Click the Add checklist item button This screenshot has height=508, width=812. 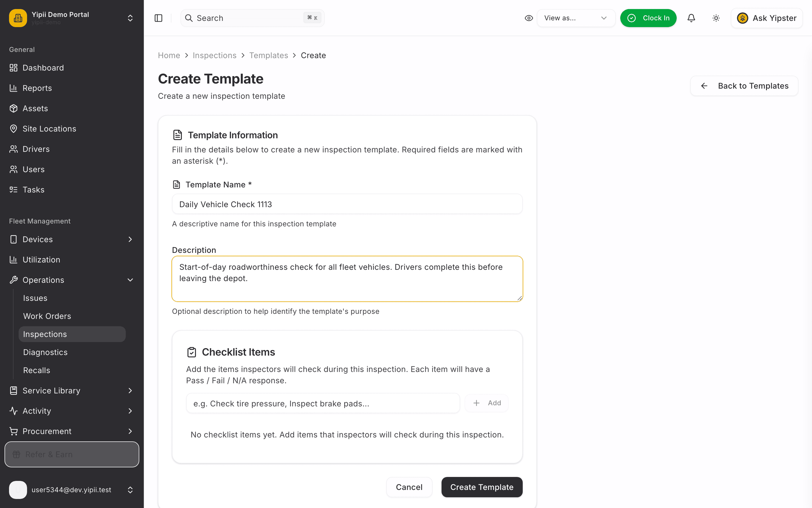487,403
